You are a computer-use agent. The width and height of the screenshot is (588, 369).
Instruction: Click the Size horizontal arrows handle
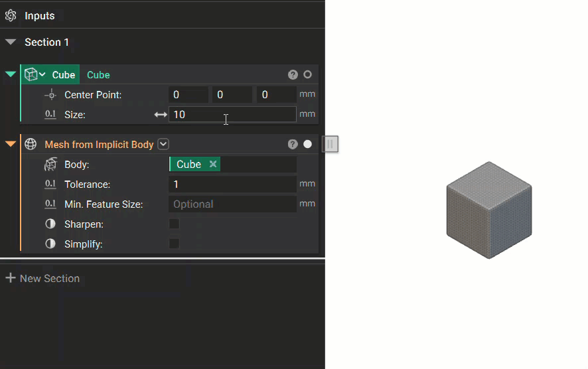pyautogui.click(x=161, y=115)
